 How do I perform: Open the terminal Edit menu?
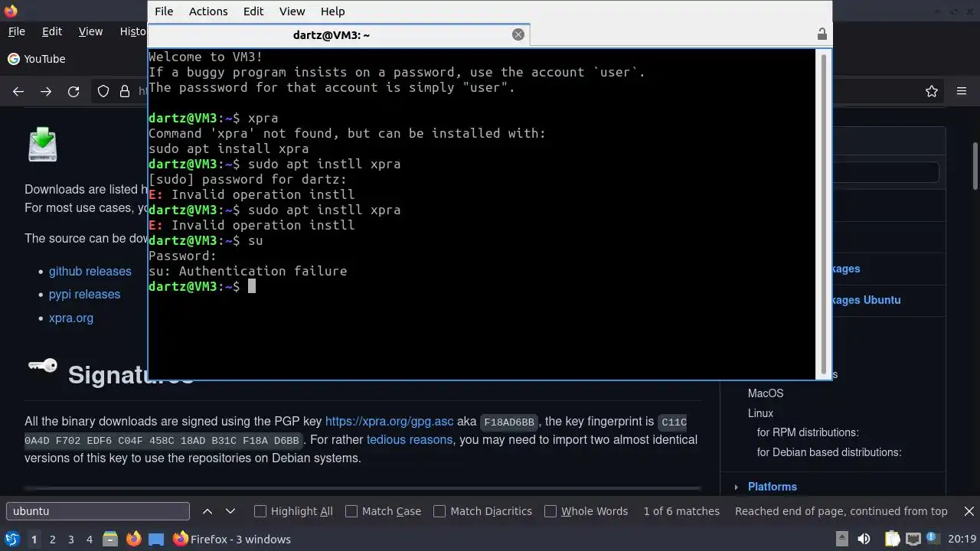(253, 11)
